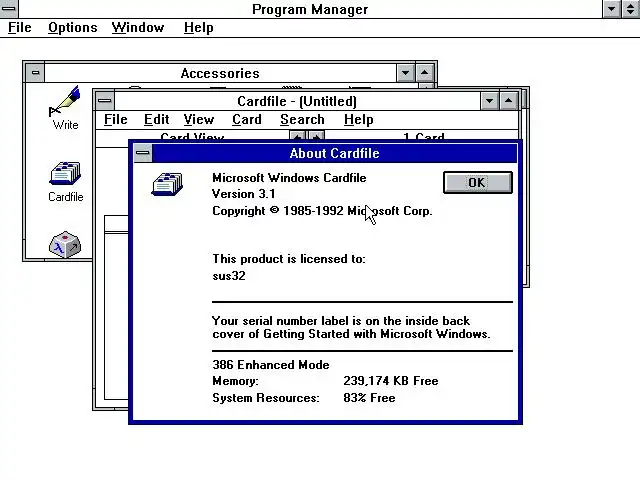The width and height of the screenshot is (640, 480).
Task: Maximize the Accessories group window
Action: coord(424,73)
